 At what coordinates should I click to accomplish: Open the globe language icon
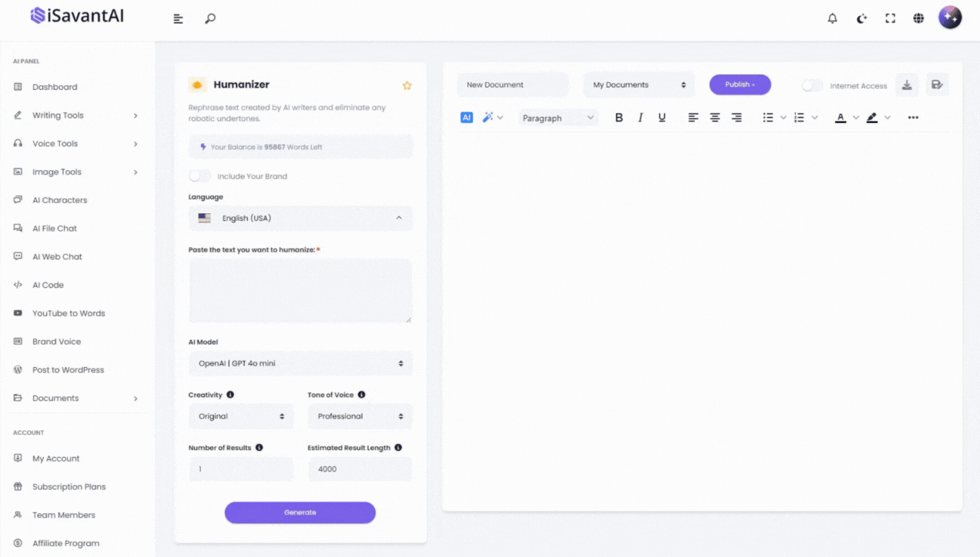[918, 18]
